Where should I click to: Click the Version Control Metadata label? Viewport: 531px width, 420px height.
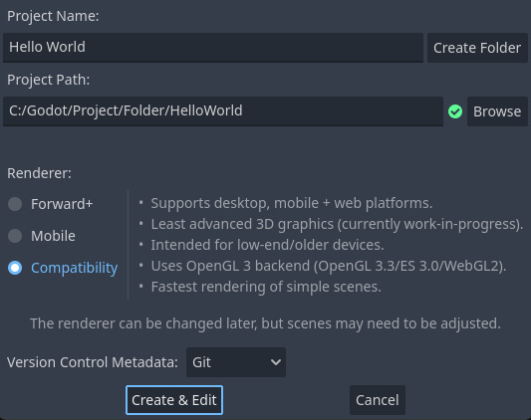93,362
